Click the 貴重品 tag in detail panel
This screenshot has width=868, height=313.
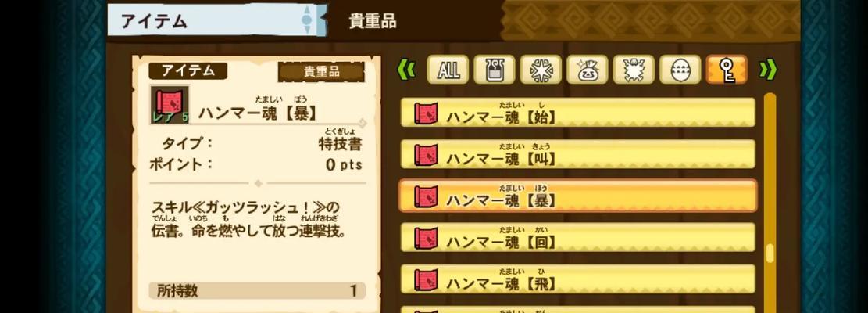(321, 71)
